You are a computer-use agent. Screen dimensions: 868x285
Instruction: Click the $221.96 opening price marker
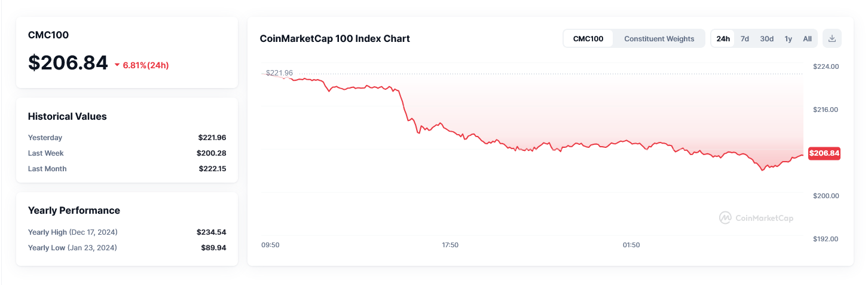pyautogui.click(x=279, y=73)
